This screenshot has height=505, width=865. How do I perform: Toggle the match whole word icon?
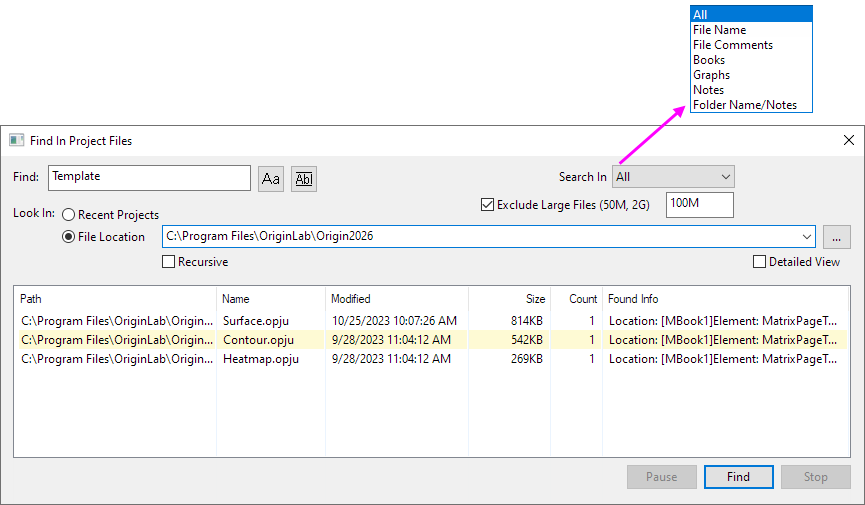(304, 178)
